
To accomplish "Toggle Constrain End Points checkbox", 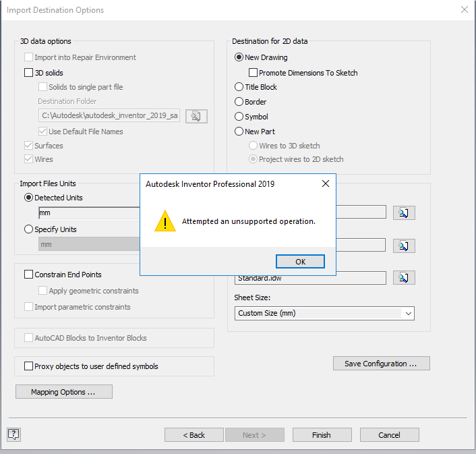I will pos(29,275).
